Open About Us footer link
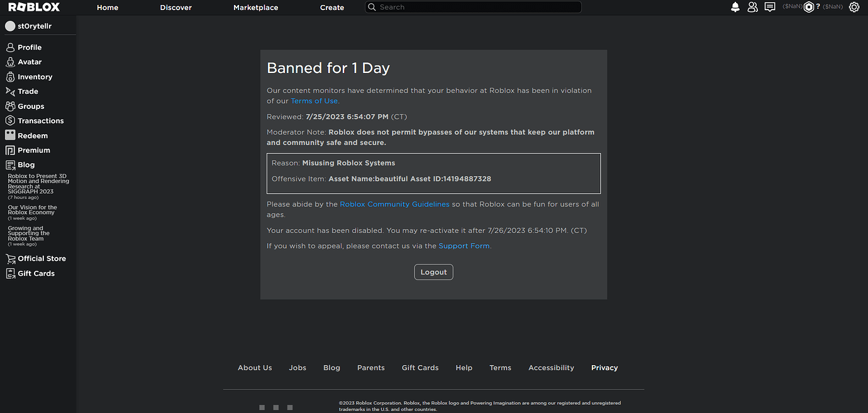This screenshot has width=868, height=413. pos(255,368)
